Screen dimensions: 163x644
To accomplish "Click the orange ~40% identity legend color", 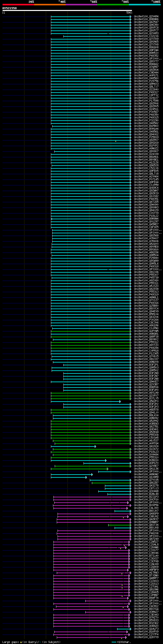I will click(x=50, y=5).
